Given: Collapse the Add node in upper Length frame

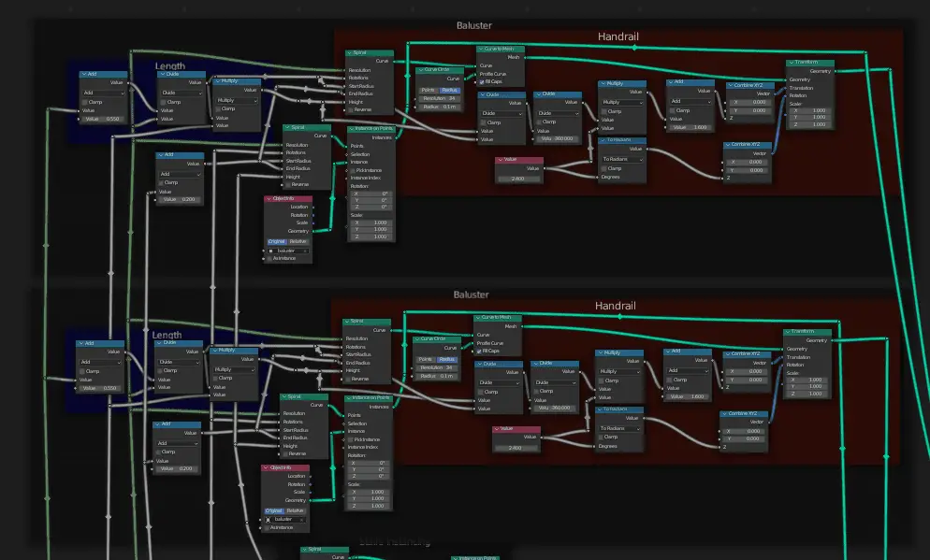Looking at the screenshot, I should pyautogui.click(x=84, y=74).
